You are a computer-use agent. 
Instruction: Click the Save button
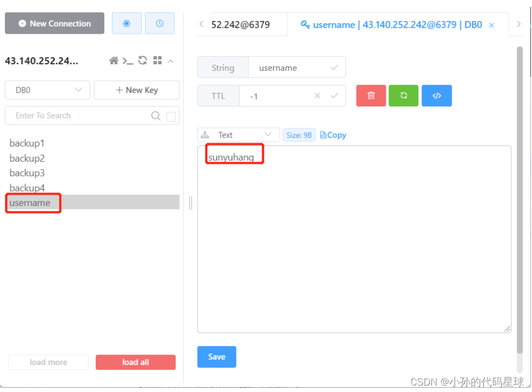(217, 357)
